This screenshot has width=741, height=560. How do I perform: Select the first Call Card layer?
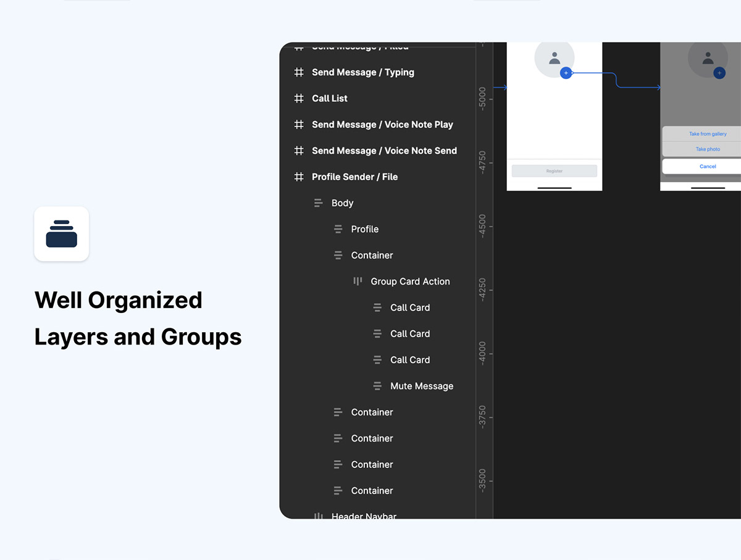tap(410, 307)
